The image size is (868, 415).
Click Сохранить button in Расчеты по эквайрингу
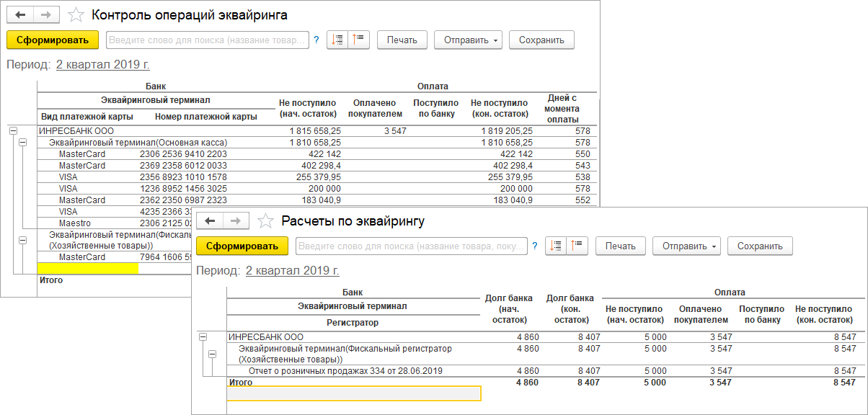pyautogui.click(x=760, y=246)
